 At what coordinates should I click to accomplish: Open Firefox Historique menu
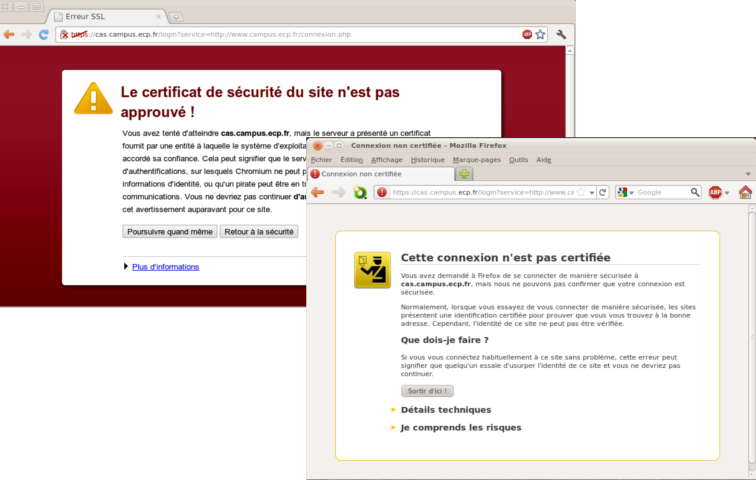428,160
